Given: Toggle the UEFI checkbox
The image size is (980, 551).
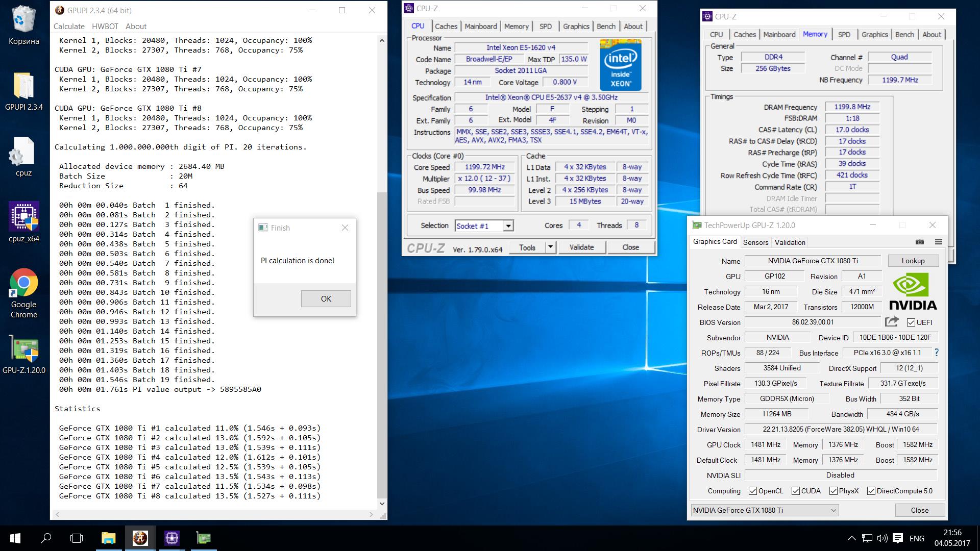Looking at the screenshot, I should point(911,322).
